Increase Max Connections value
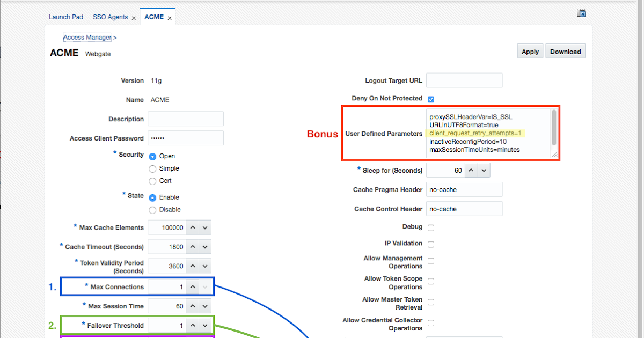The width and height of the screenshot is (644, 338). [x=192, y=287]
